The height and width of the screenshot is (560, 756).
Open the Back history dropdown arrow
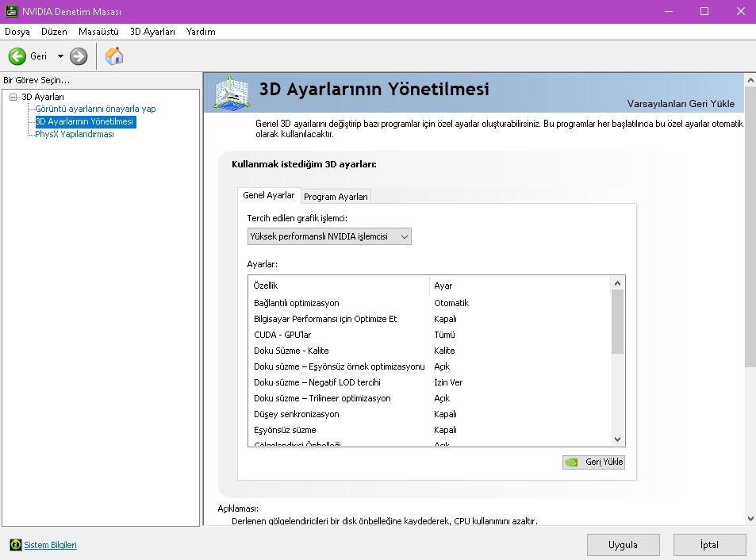click(60, 56)
